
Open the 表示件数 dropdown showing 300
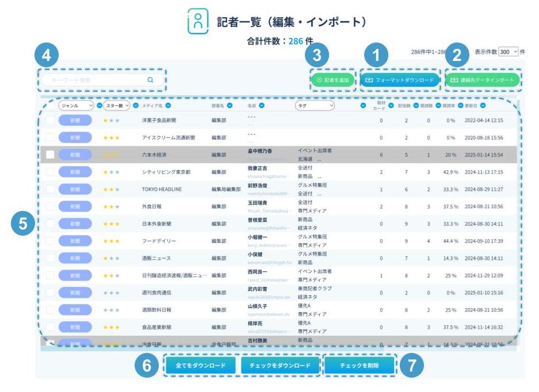509,52
